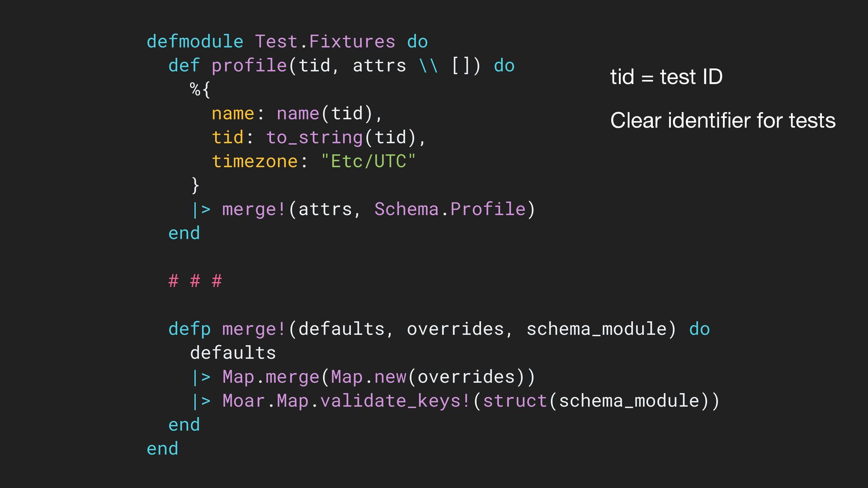Click the pink '# # #' comment
Viewport: 868px width, 488px height.
click(195, 281)
